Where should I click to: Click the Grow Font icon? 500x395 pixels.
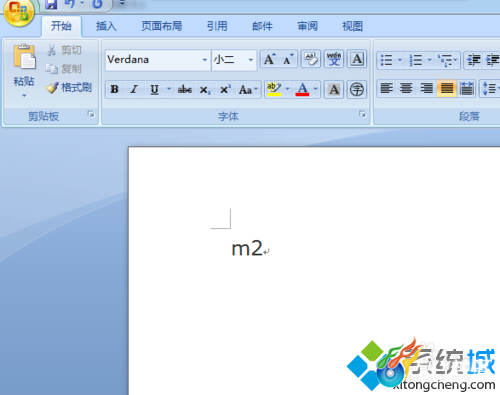269,60
